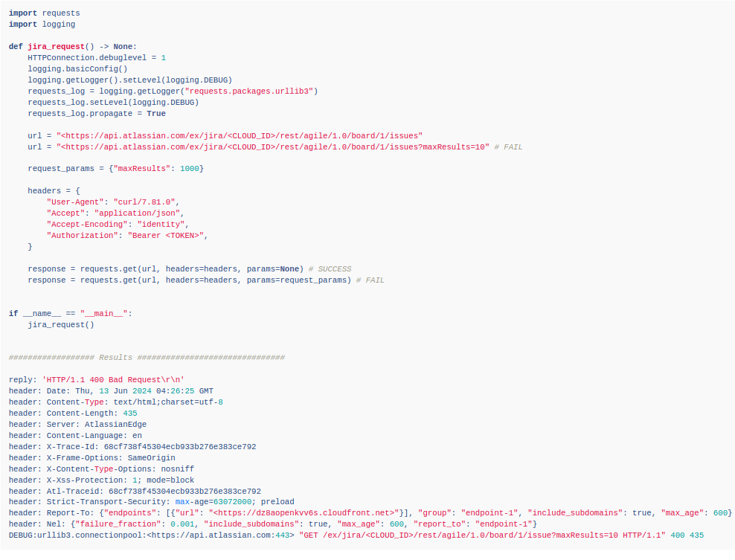Viewport: 735px width, 560px height.
Task: Click the first api.atlassian.com board issues URL
Action: tap(228, 135)
